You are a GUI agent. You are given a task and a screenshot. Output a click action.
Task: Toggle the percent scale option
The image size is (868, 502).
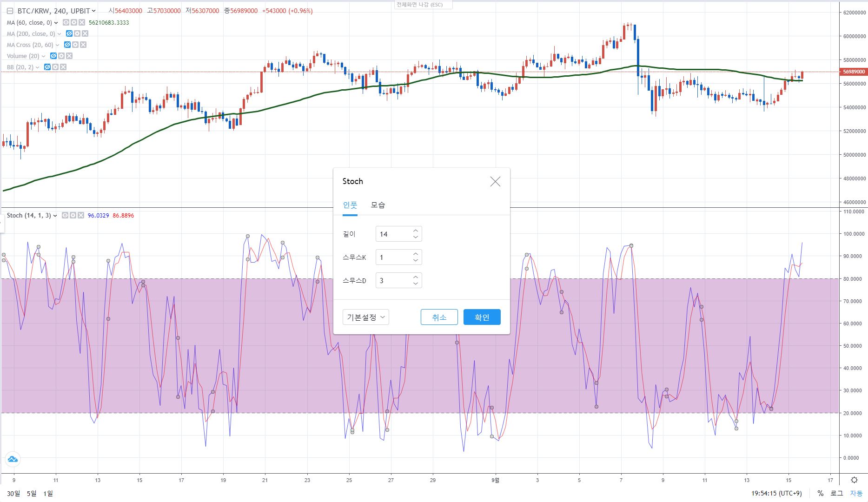[820, 493]
